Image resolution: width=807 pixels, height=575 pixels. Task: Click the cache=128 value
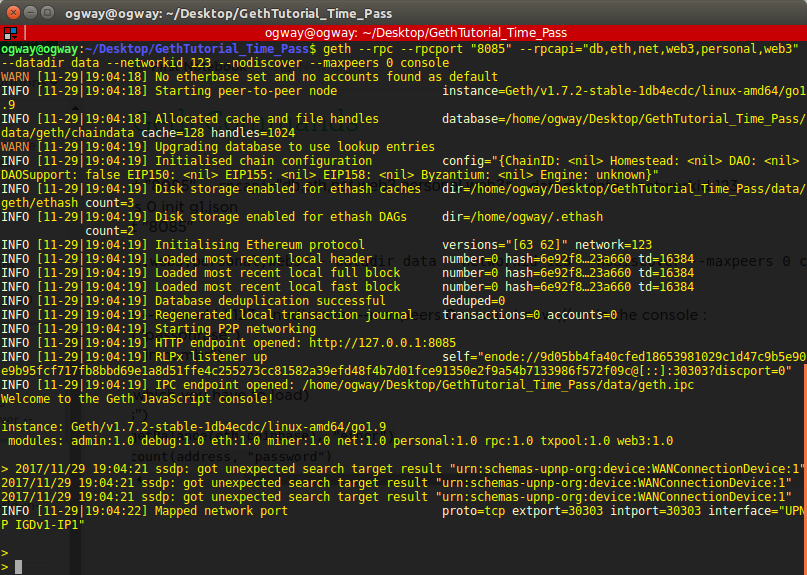pos(172,133)
